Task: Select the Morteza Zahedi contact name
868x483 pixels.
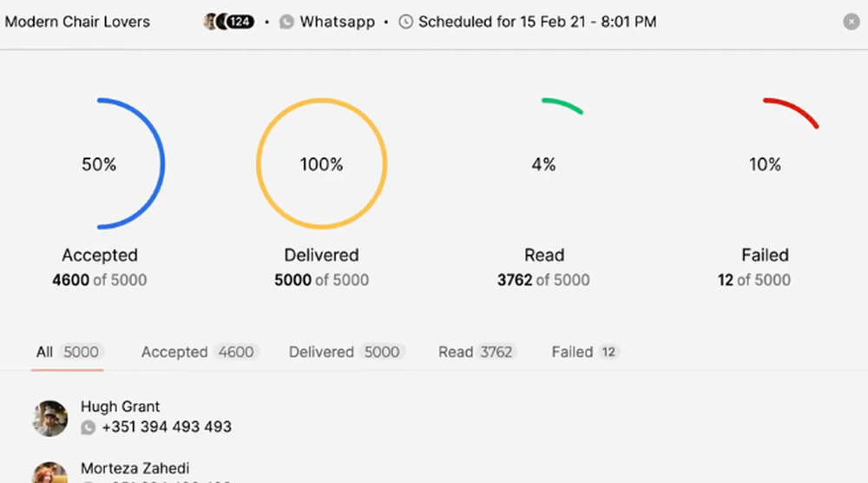Action: tap(135, 468)
